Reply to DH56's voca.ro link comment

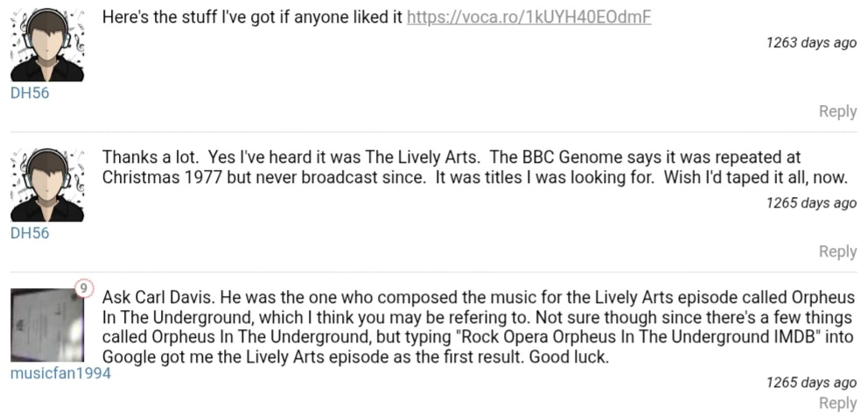837,111
